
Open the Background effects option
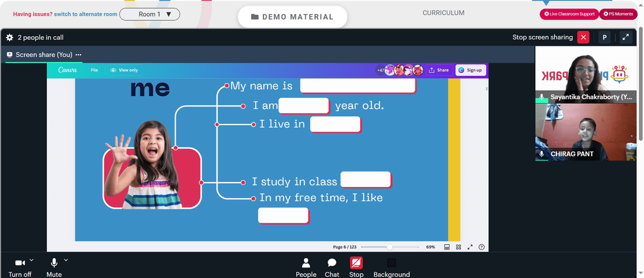pos(392,268)
